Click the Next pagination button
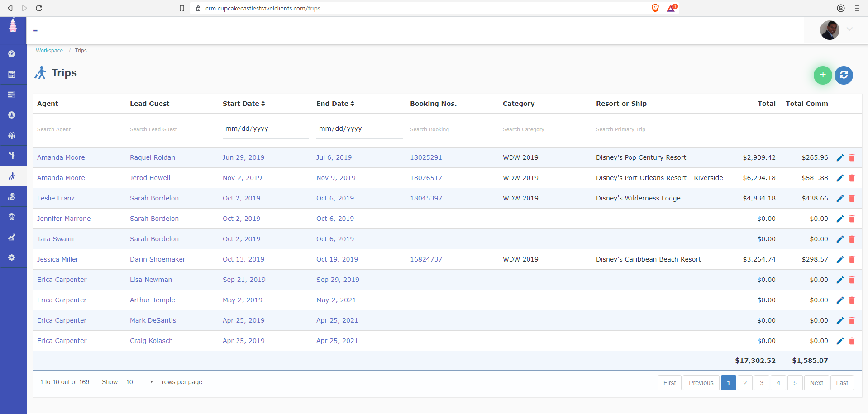 click(816, 383)
